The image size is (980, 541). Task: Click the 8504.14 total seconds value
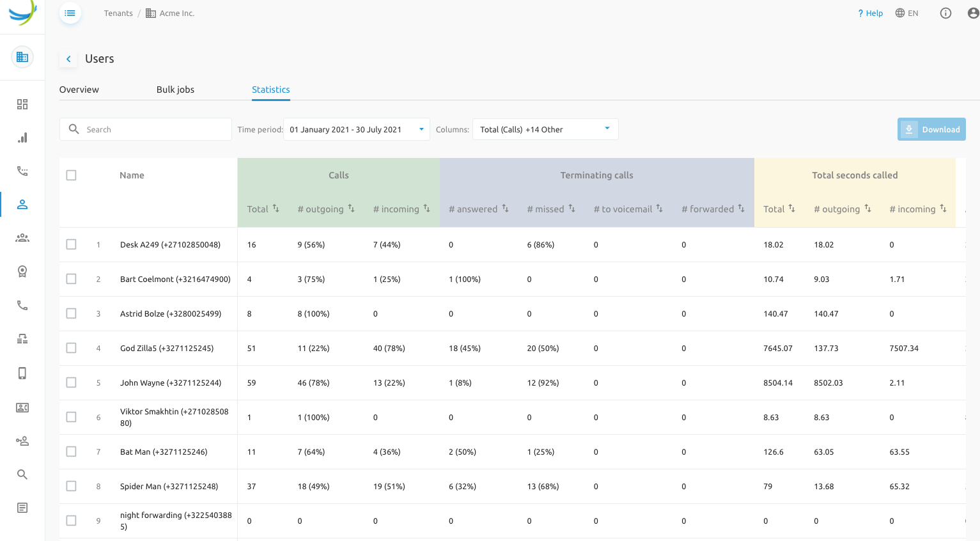coord(778,382)
